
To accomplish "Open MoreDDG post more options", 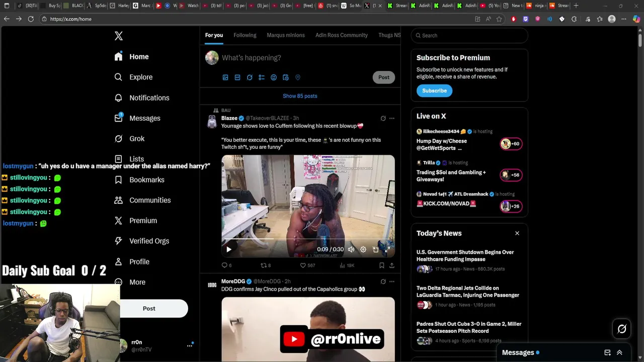I will click(x=392, y=282).
